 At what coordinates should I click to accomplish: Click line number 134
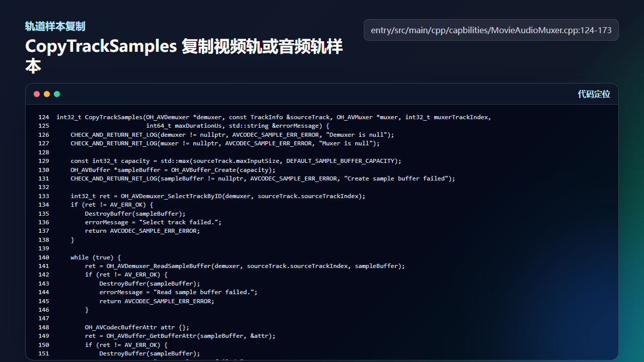[44, 205]
